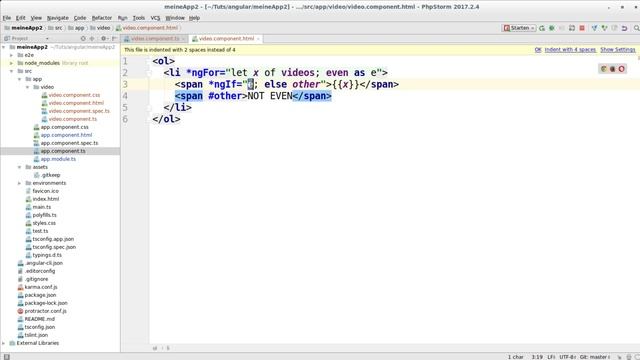Open preview in Firefox browser icon
Screen dimensions: 640x360
pyautogui.click(x=613, y=69)
